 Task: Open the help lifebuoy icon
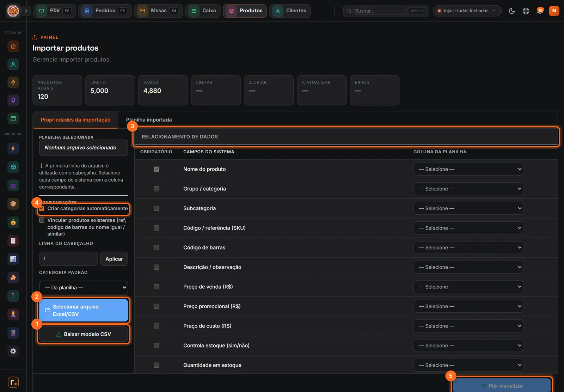pos(526,11)
